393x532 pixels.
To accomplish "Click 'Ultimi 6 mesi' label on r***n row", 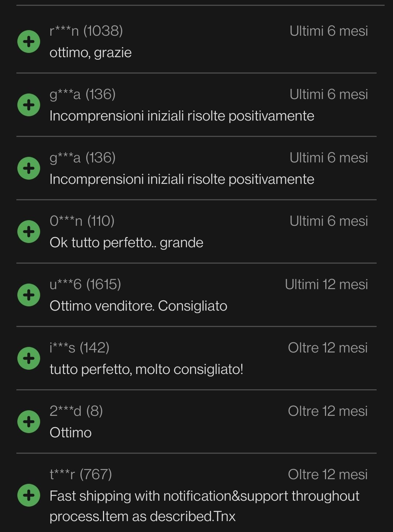I will click(329, 31).
